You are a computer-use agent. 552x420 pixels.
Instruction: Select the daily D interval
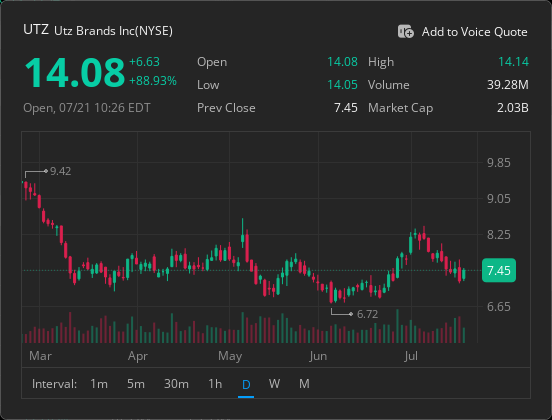(246, 384)
